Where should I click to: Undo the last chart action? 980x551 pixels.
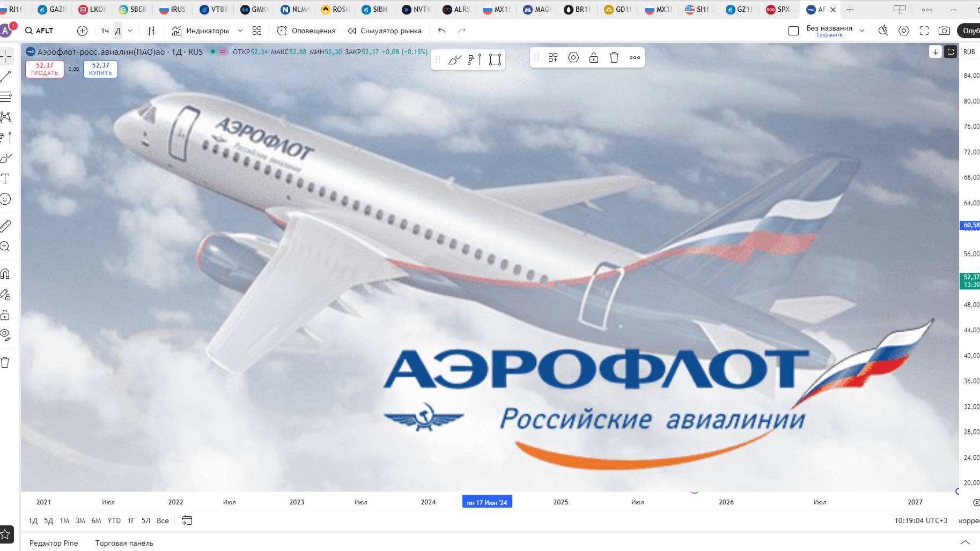coord(442,31)
